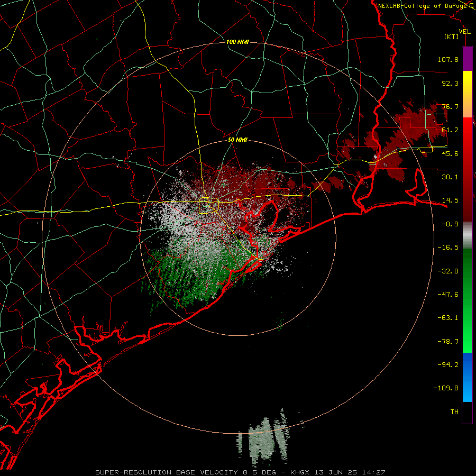476x476 pixels.
Task: Select the -63.1 velocity scale value
Action: pos(448,318)
